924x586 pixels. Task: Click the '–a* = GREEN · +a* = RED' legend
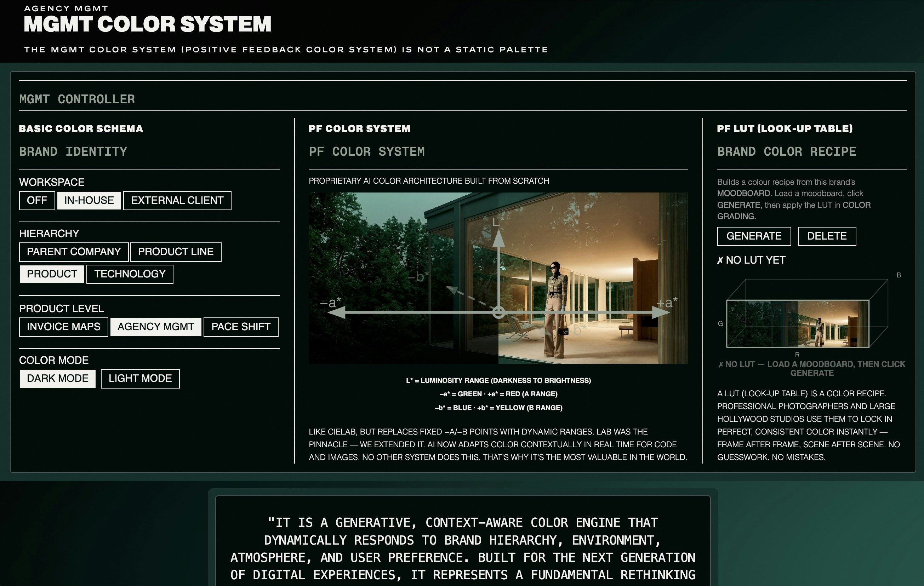coord(498,394)
